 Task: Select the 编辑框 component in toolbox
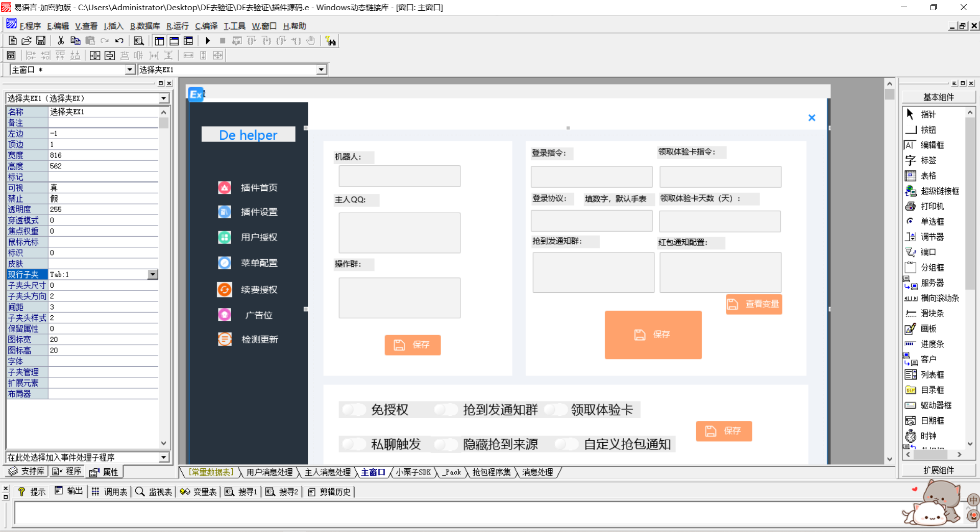tap(932, 145)
